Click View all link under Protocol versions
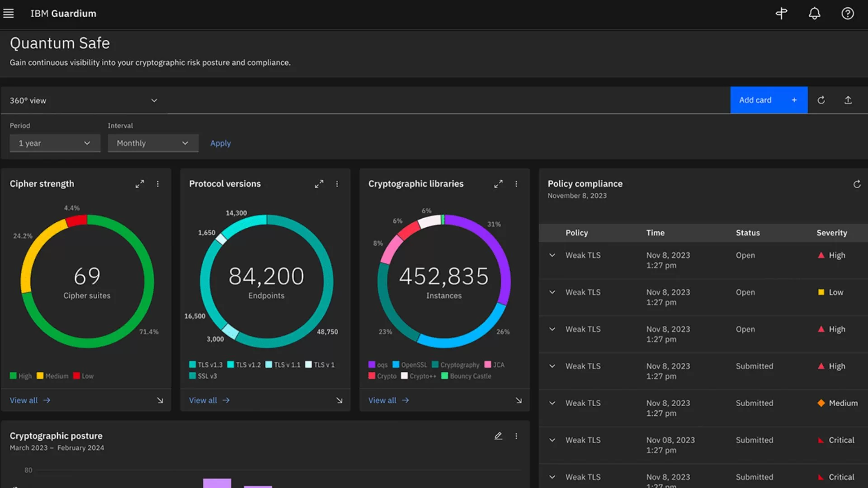The height and width of the screenshot is (488, 868). click(209, 399)
